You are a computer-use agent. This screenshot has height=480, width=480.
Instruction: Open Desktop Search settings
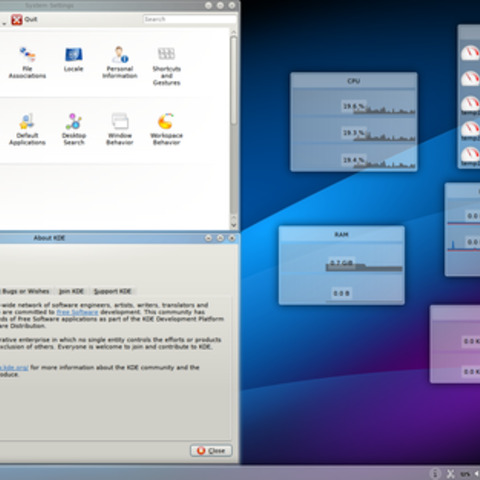coord(74,129)
